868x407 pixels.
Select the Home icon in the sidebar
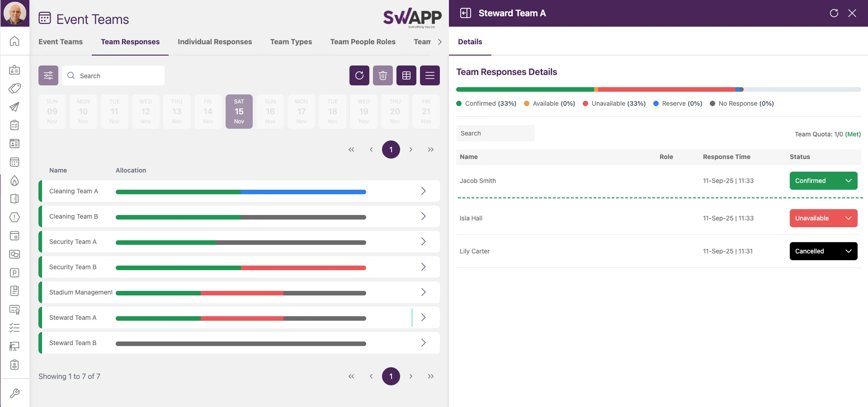14,41
